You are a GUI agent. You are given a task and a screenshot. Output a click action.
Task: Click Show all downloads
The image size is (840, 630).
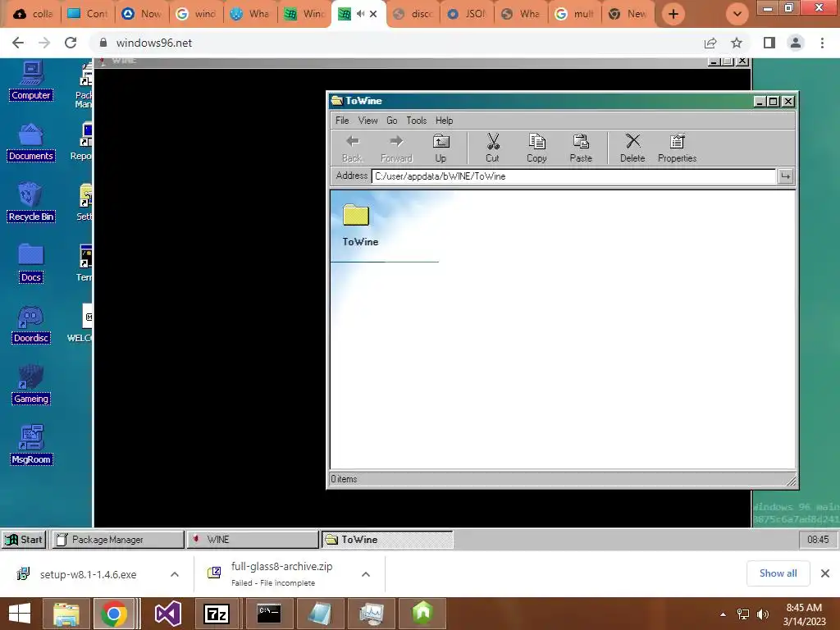pos(778,573)
